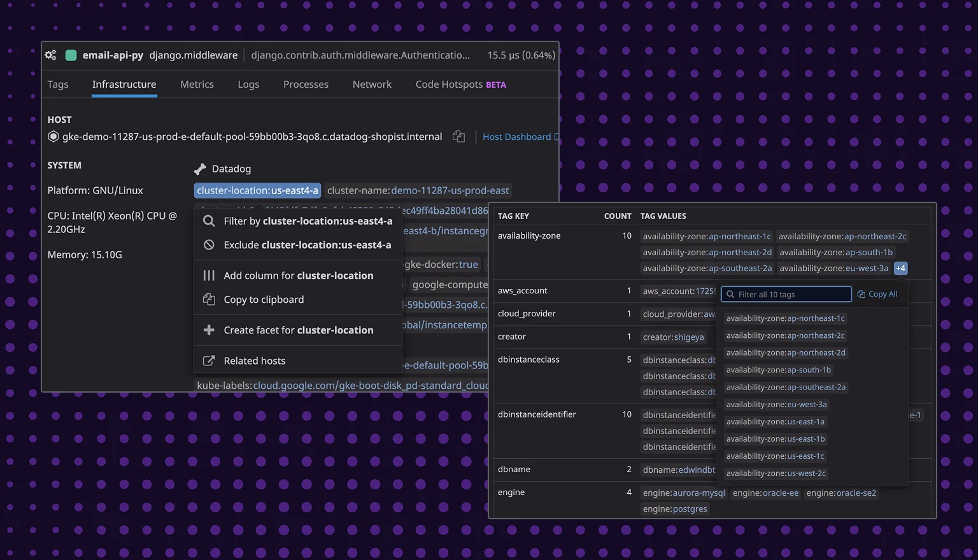Image resolution: width=978 pixels, height=560 pixels.
Task: Open the Host Dashboard link
Action: tap(521, 137)
